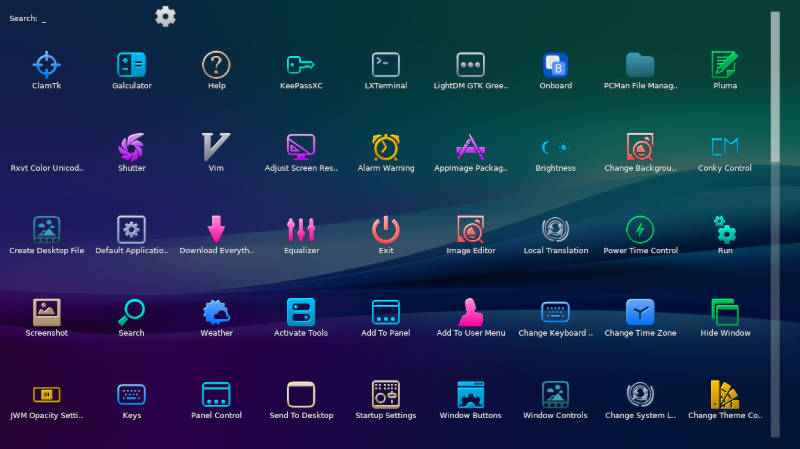The image size is (800, 449).
Task: Launch Download Everything
Action: (216, 230)
